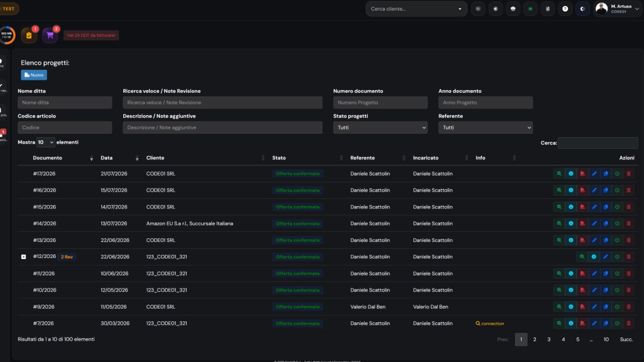The width and height of the screenshot is (644, 362).
Task: Sort table by Referente column
Action: pyautogui.click(x=377, y=158)
